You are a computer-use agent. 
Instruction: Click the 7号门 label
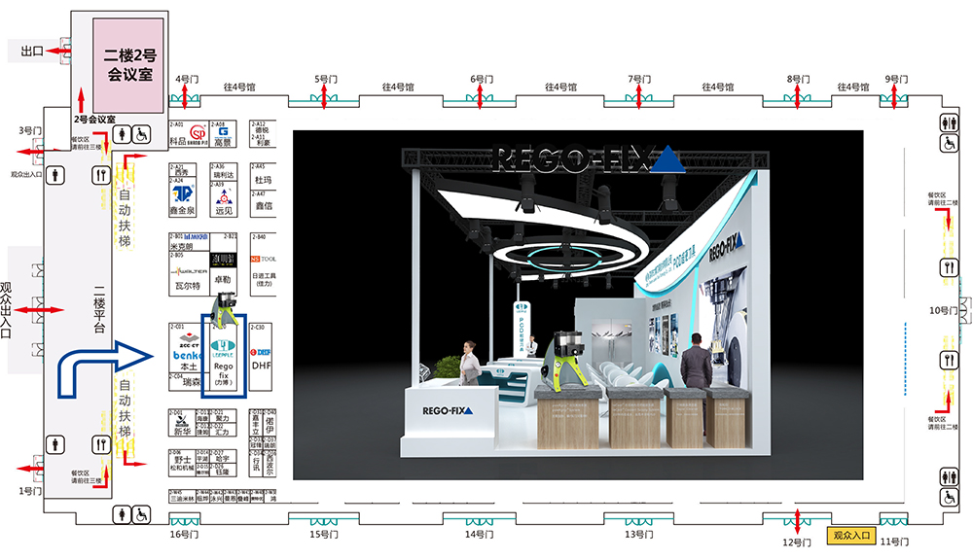click(x=639, y=80)
